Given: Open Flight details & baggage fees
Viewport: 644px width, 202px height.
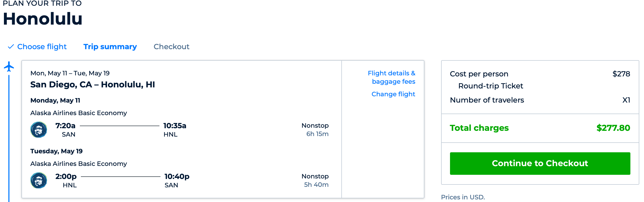Looking at the screenshot, I should pyautogui.click(x=391, y=77).
